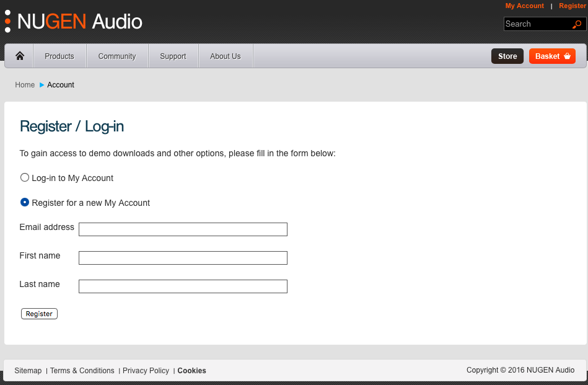Screen dimensions: 588x385
Task: Open the Cookies footer link
Action: 191,370
